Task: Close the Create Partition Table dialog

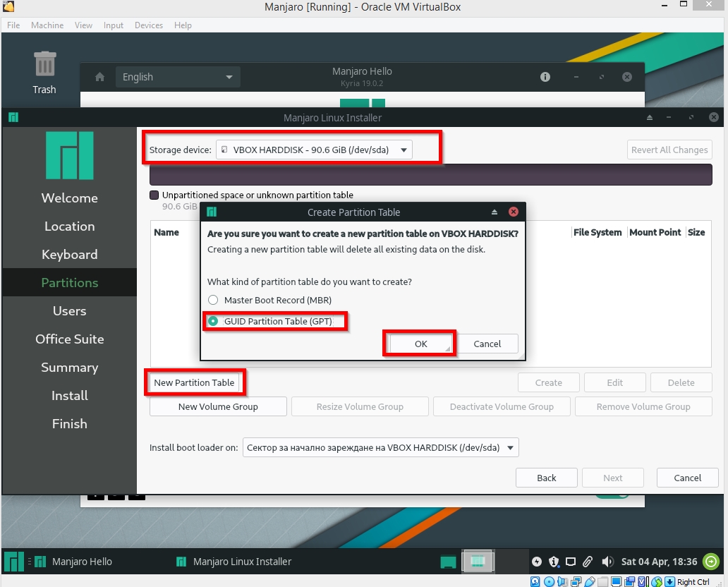Action: tap(513, 212)
